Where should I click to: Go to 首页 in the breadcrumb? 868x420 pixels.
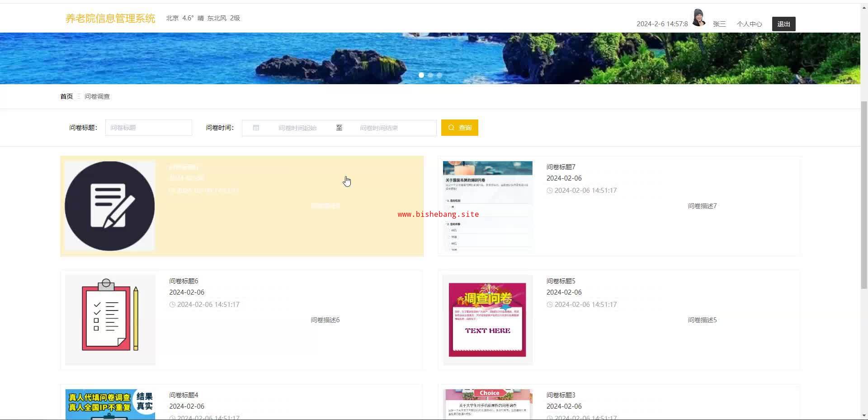pos(66,96)
